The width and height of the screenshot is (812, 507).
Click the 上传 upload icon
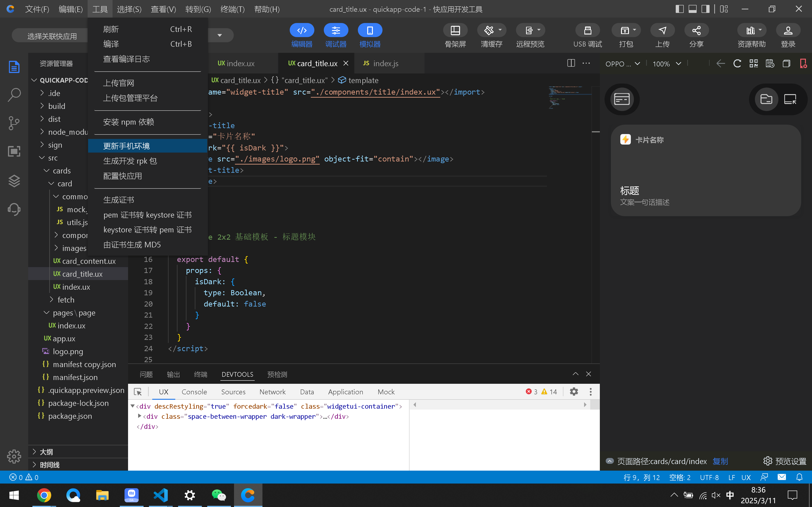tap(662, 31)
